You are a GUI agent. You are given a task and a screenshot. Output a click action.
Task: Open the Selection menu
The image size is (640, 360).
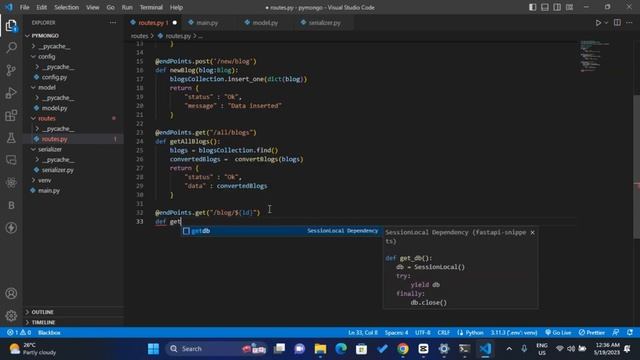coord(67,7)
